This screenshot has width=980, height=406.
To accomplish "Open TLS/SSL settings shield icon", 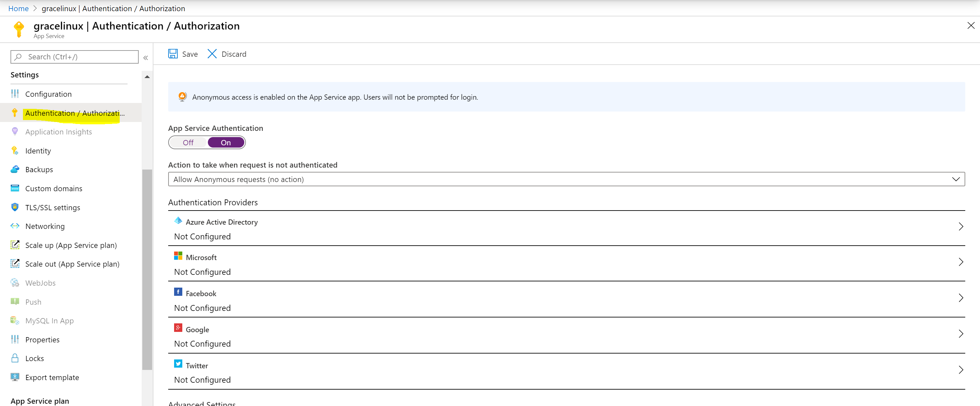I will 15,207.
